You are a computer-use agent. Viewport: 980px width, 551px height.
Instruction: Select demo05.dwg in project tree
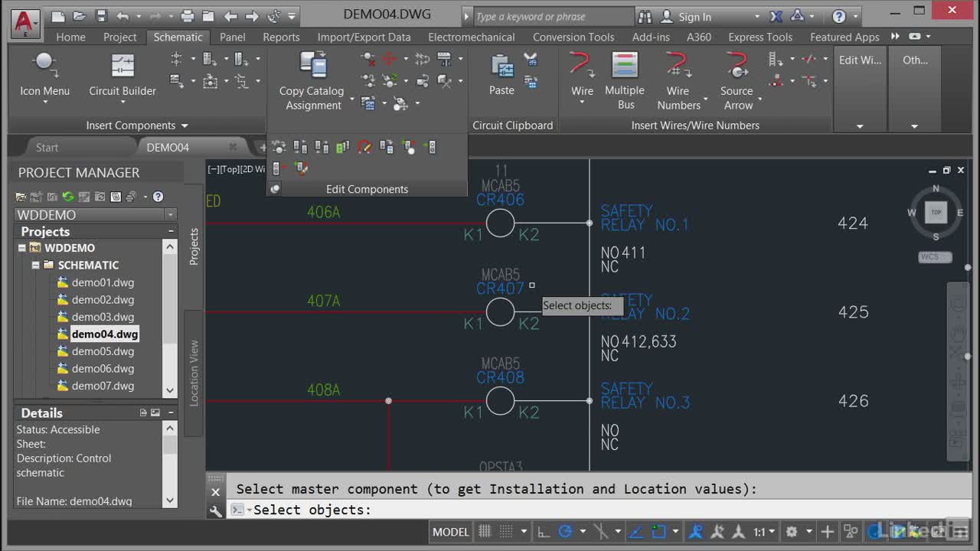(103, 351)
